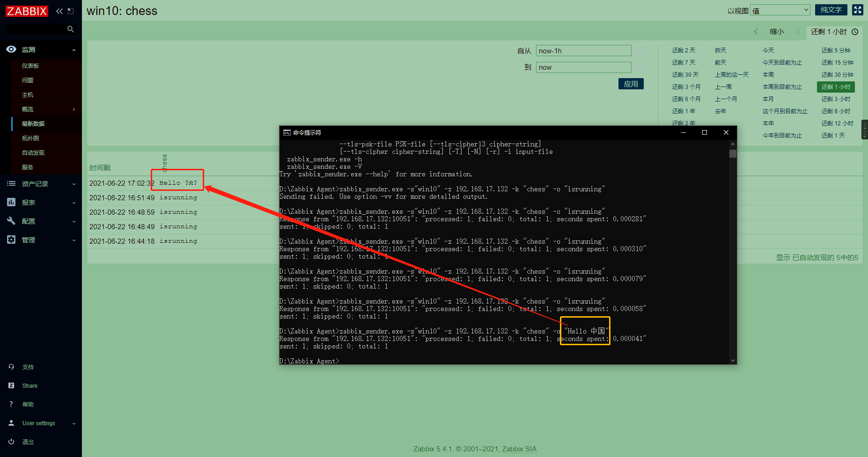Select the 昨天 time range
Screen dimensions: 868x457
click(x=721, y=51)
